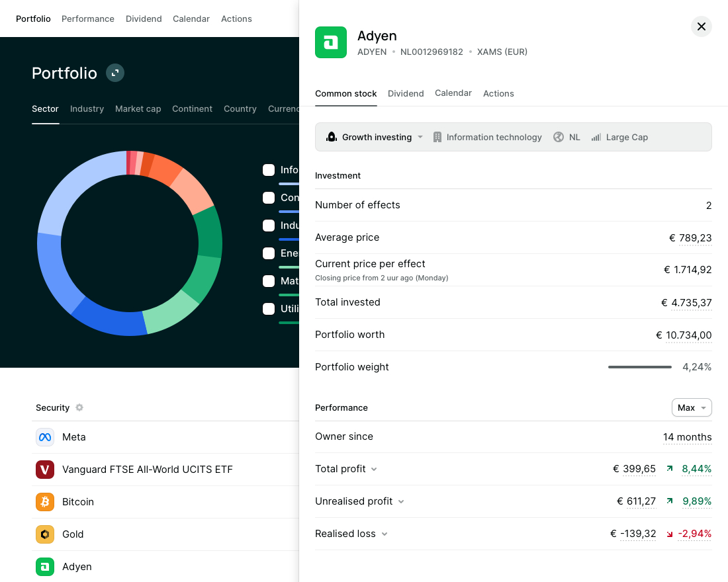Switch to the Dividend tab in Adyen panel

pyautogui.click(x=406, y=93)
